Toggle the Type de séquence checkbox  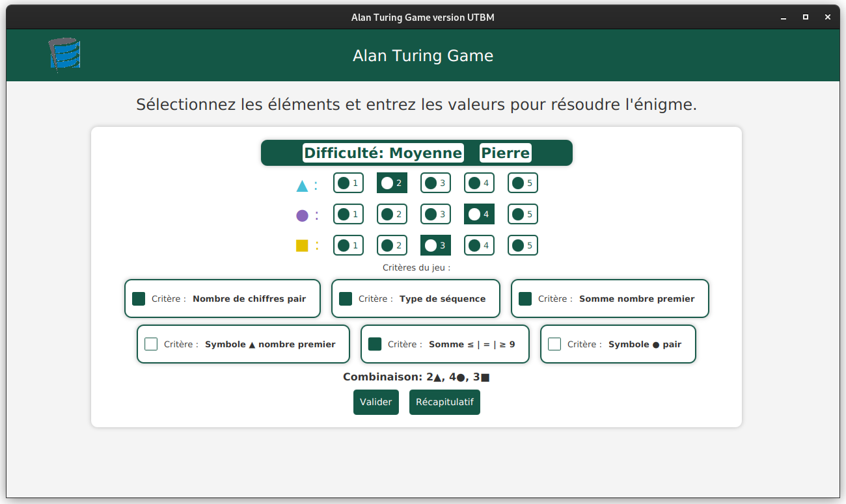346,298
